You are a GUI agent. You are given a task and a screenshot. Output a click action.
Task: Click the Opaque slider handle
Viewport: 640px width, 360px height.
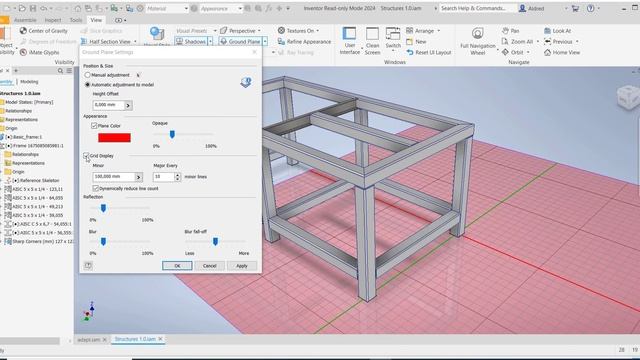172,134
